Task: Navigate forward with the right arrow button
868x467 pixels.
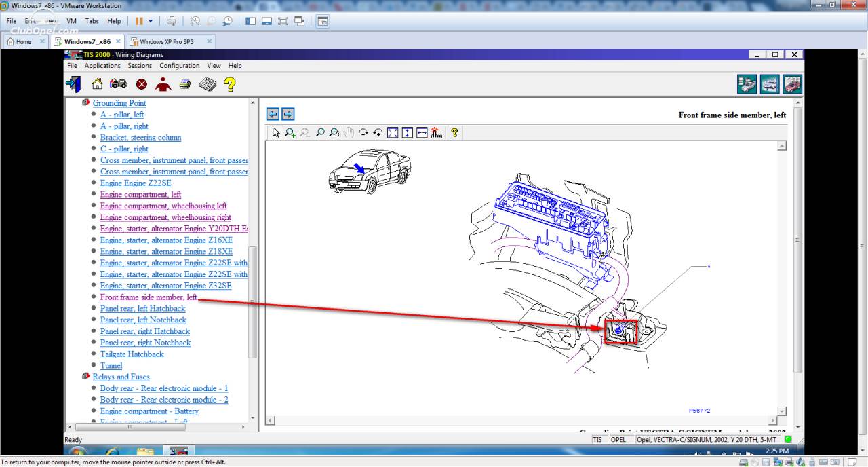Action: point(288,113)
